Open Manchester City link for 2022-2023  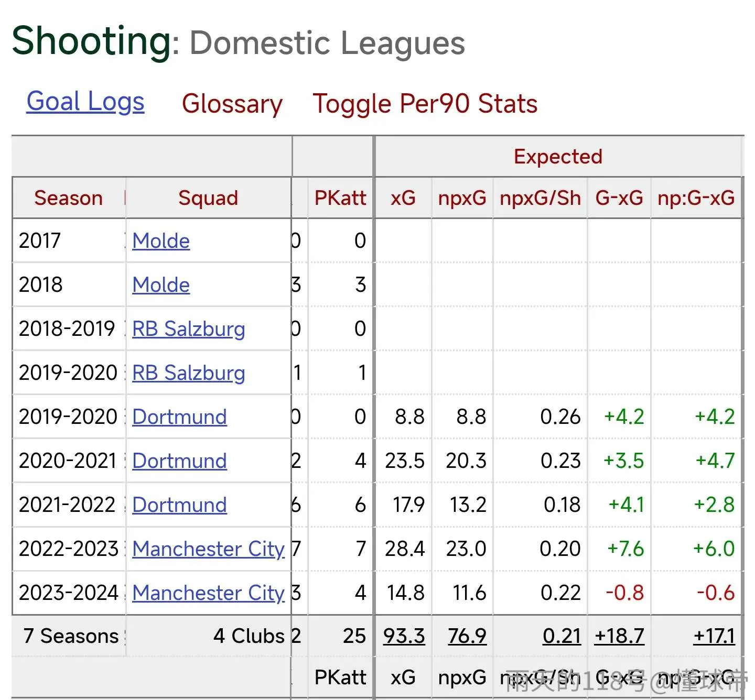[209, 549]
